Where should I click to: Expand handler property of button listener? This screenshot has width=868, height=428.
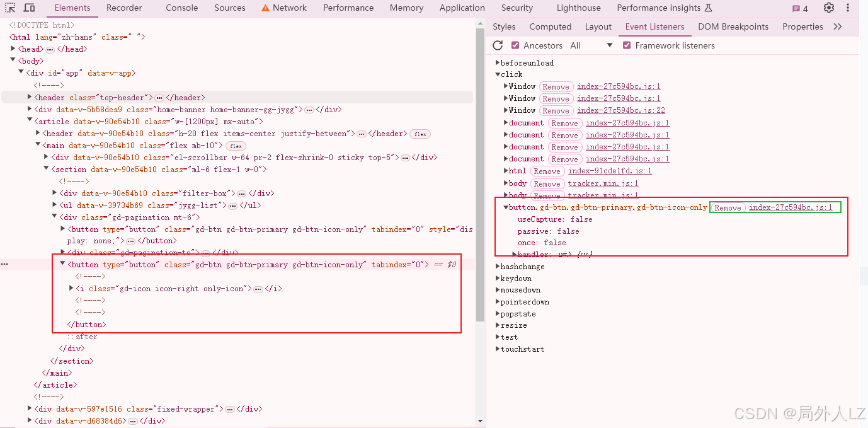(515, 254)
